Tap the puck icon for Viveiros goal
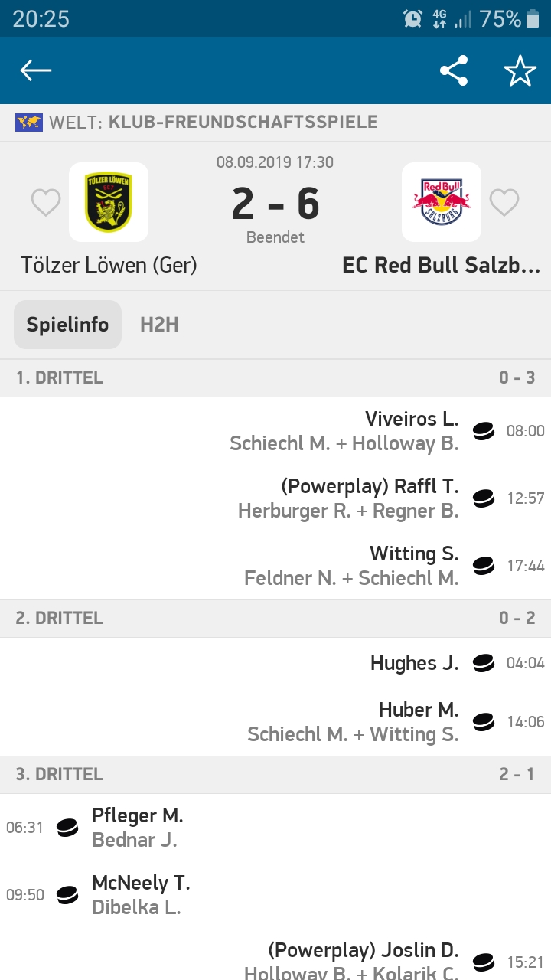Viewport: 551px width, 980px height. click(x=484, y=431)
